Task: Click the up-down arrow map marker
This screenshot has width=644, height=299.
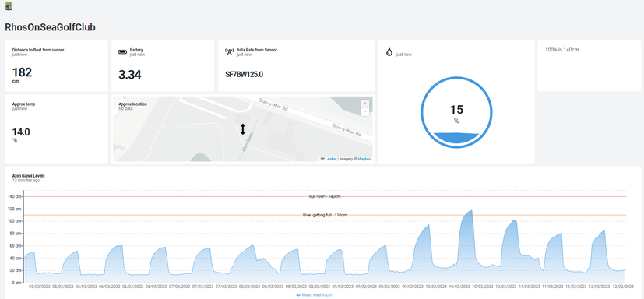Action: (243, 129)
